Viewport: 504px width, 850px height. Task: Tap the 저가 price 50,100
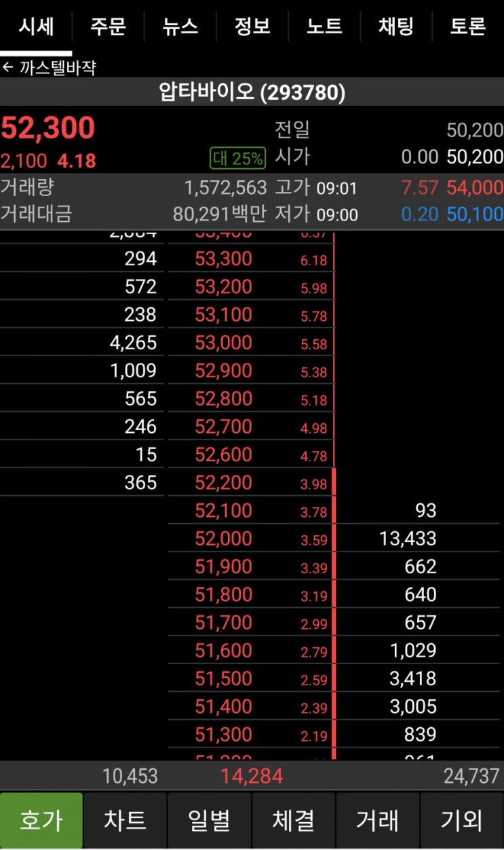[x=475, y=214]
